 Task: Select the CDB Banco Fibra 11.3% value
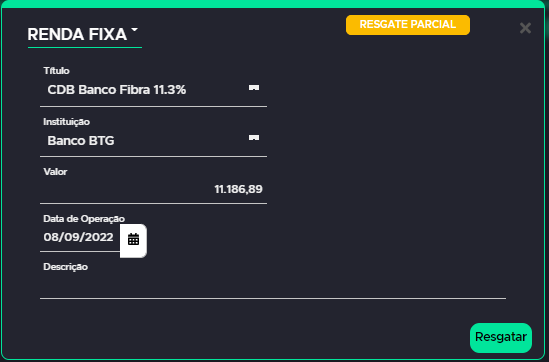pyautogui.click(x=117, y=90)
